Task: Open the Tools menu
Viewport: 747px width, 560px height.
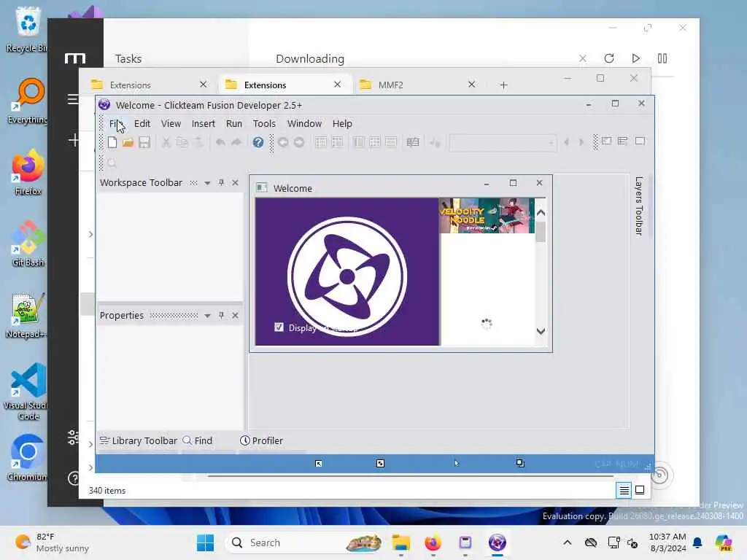Action: 264,123
